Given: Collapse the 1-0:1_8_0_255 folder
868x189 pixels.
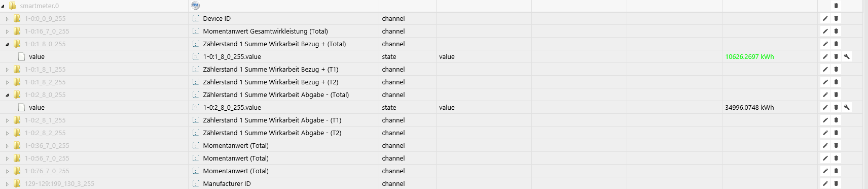Looking at the screenshot, I should [7, 44].
